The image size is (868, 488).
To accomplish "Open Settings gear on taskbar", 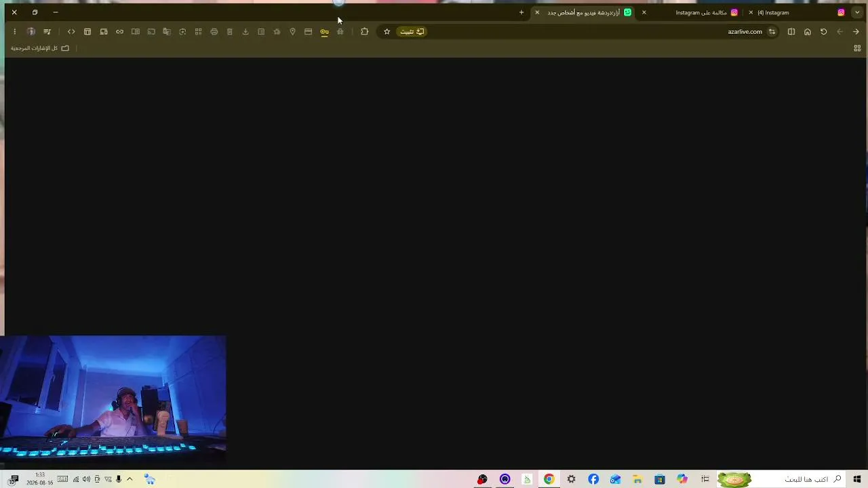I will [572, 479].
